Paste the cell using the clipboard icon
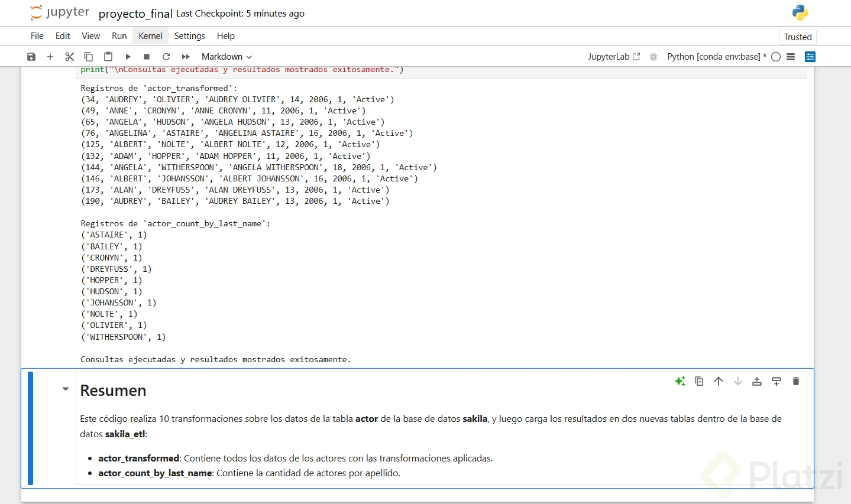This screenshot has width=851, height=504. point(108,57)
